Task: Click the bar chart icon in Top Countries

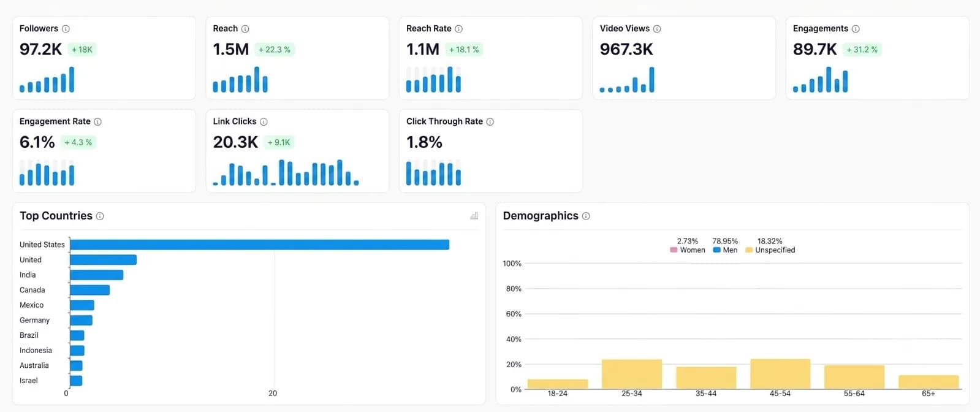Action: [474, 216]
